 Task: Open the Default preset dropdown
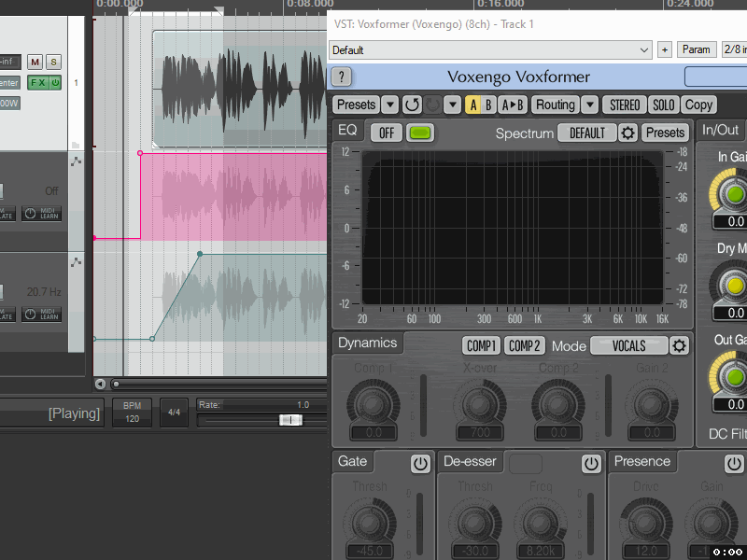coord(491,50)
